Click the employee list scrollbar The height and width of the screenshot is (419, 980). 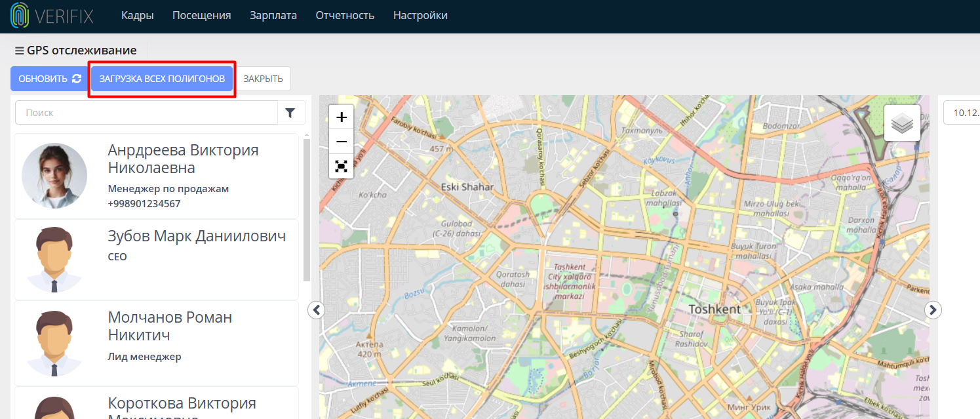pyautogui.click(x=306, y=210)
